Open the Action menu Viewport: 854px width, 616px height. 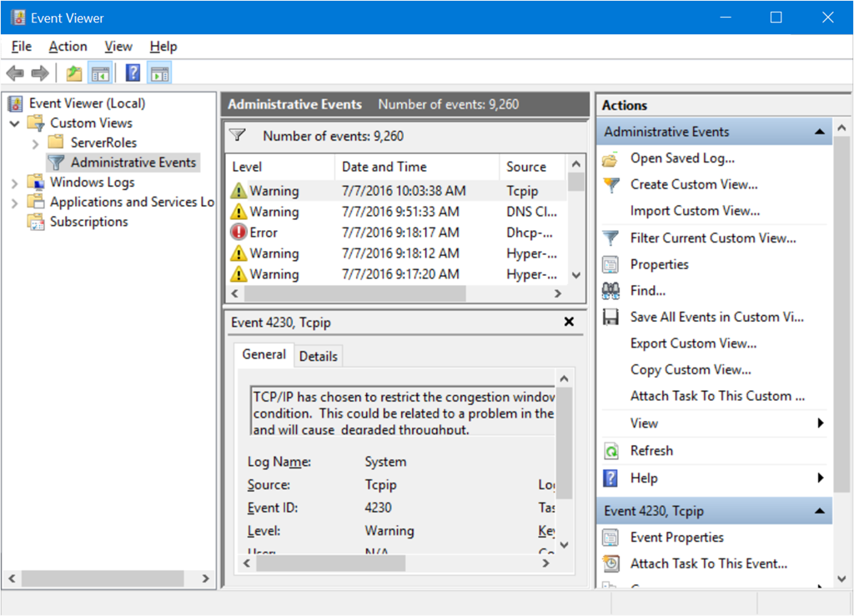[68, 47]
